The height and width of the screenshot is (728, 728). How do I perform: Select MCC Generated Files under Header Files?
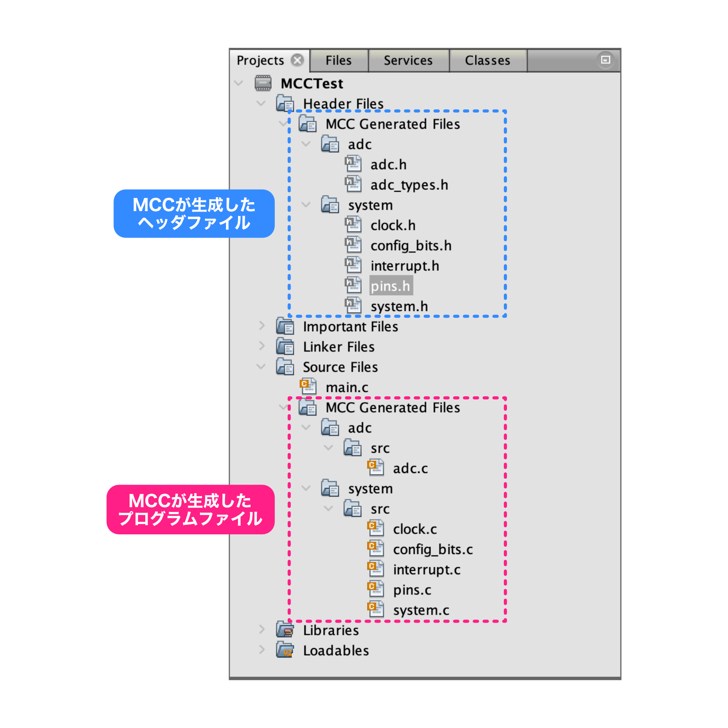(393, 124)
